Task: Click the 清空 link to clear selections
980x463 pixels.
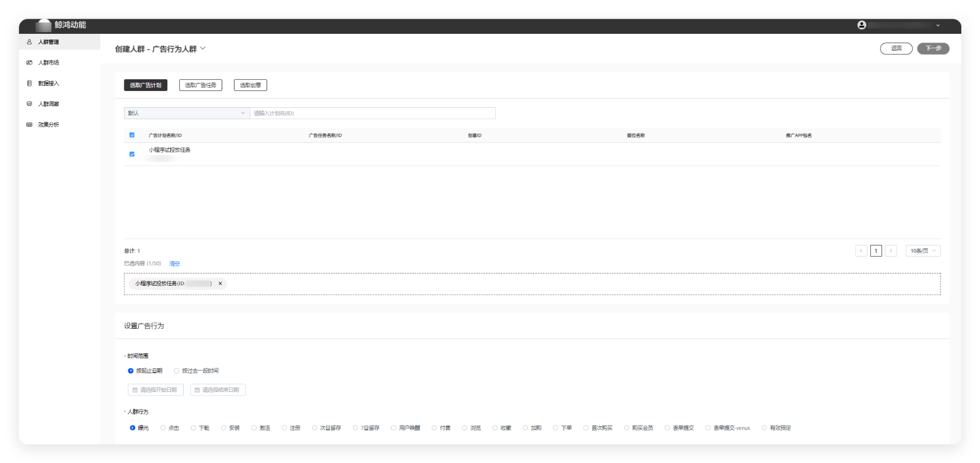Action: click(174, 264)
